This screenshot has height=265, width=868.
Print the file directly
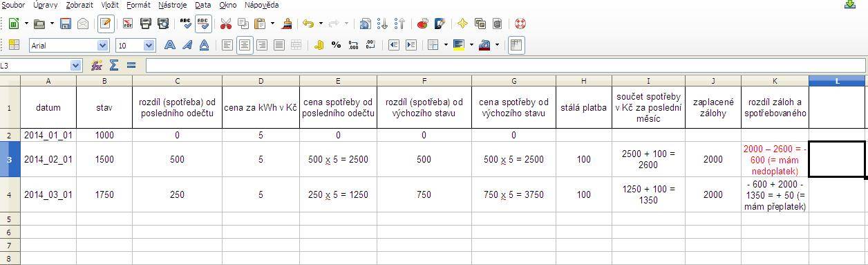[x=146, y=24]
